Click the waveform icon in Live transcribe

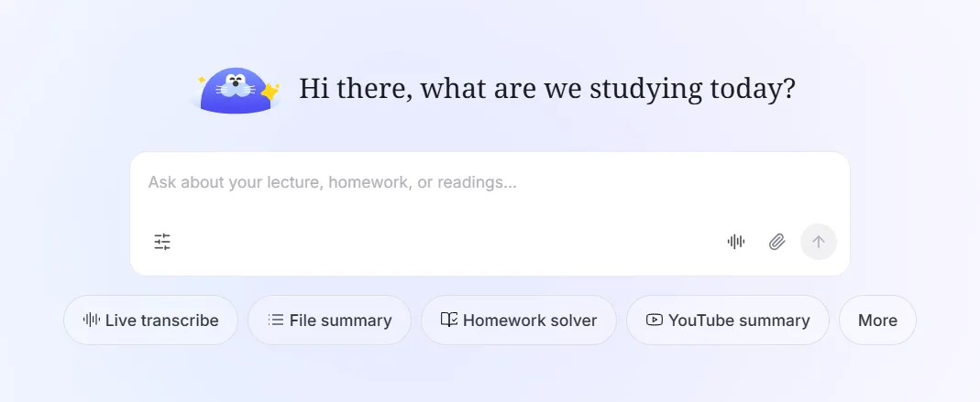(x=92, y=321)
